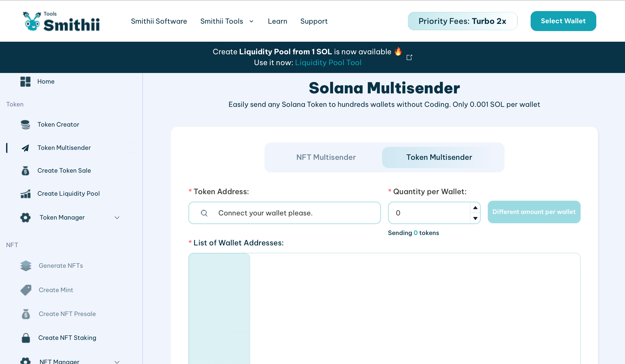Switch to the NFT Multisender tab
Viewport: 625px width, 364px height.
[326, 157]
